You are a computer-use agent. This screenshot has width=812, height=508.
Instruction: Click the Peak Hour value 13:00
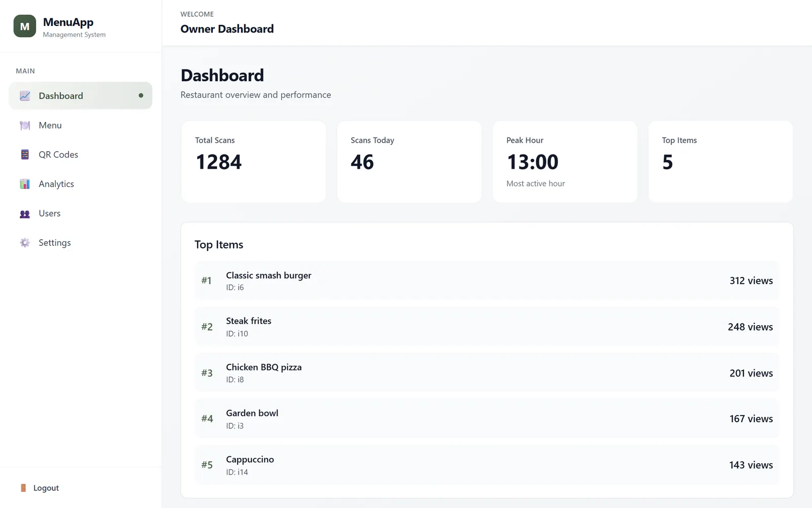532,162
